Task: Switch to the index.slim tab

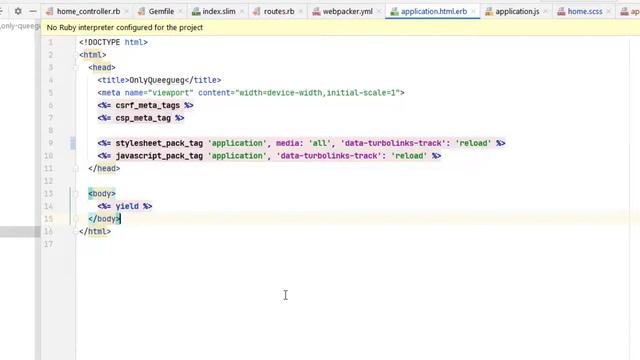Action: (x=219, y=11)
